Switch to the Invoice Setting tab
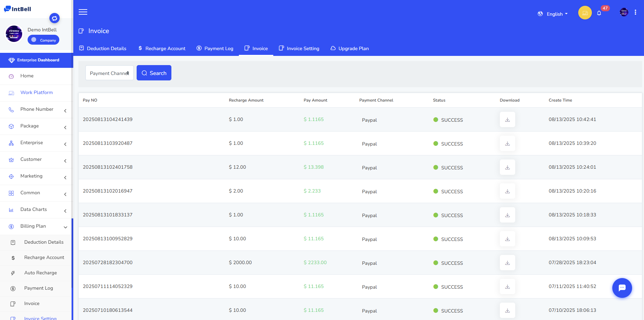Screen dimensions: 644x320 pyautogui.click(x=299, y=48)
